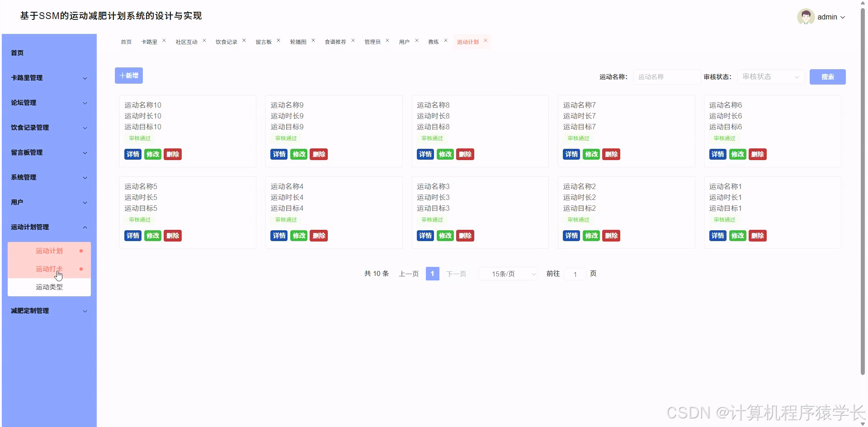Image resolution: width=868 pixels, height=427 pixels.
Task: Open the 15条/页 page size dropdown
Action: (508, 274)
